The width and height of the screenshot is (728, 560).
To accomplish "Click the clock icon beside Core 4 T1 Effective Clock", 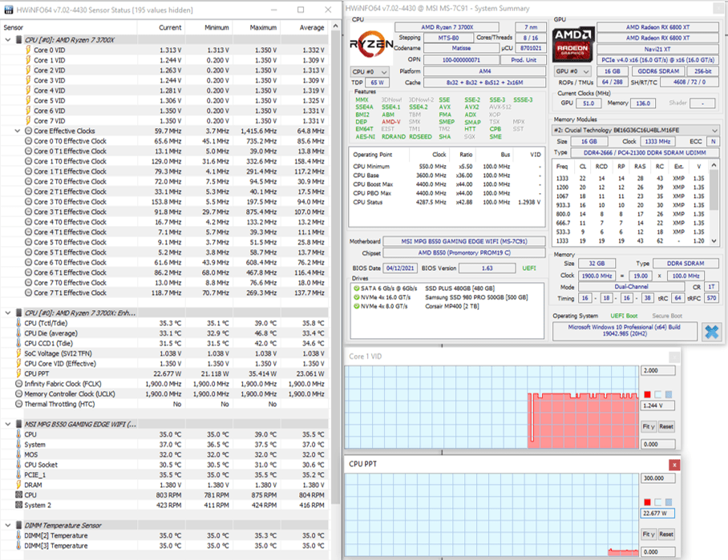I will pos(28,232).
